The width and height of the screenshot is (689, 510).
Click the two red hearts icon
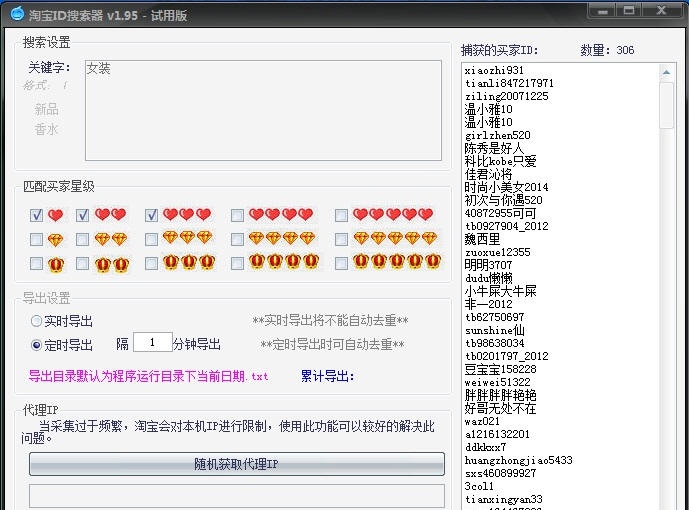click(110, 215)
